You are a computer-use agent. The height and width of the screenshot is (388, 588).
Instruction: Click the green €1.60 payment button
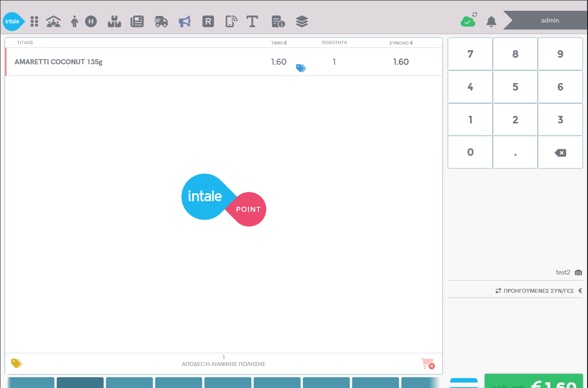click(x=534, y=381)
